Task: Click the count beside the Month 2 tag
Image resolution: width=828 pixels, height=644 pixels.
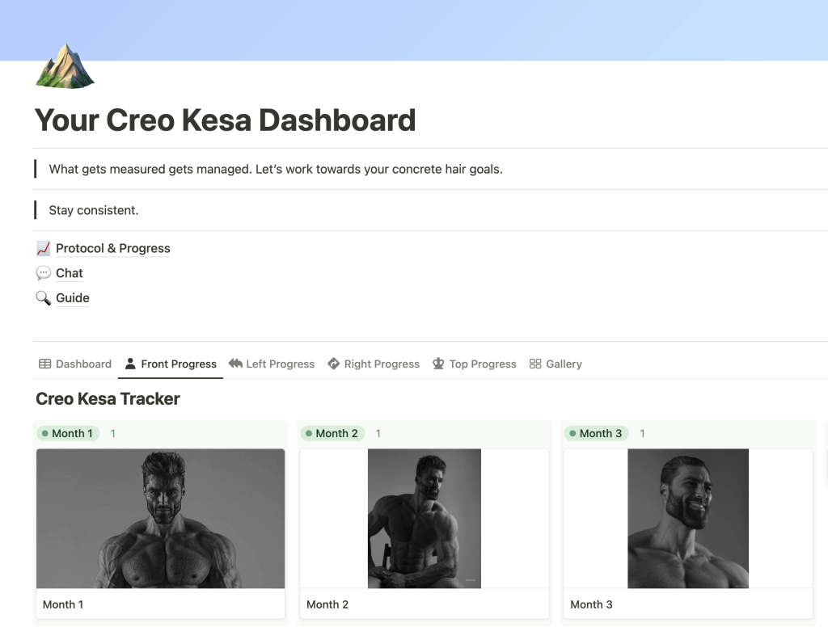Action: (x=378, y=433)
